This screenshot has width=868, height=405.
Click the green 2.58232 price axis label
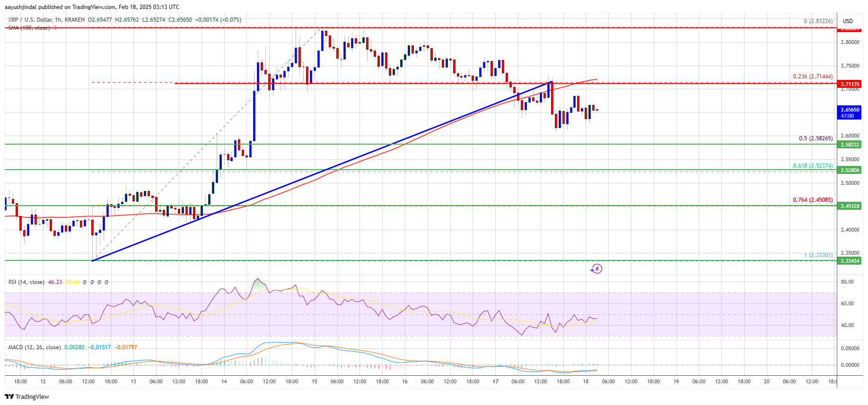click(x=850, y=145)
